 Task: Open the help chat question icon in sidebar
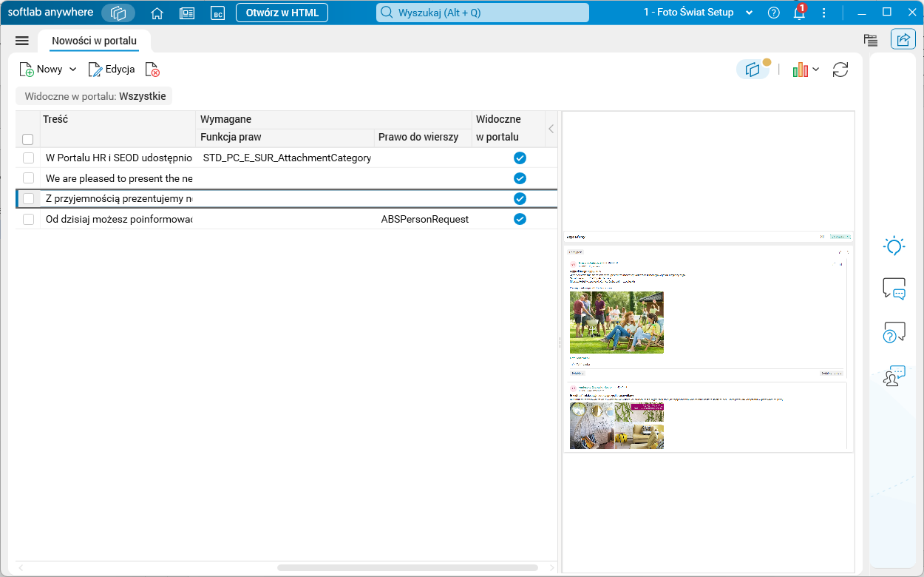[x=894, y=332]
